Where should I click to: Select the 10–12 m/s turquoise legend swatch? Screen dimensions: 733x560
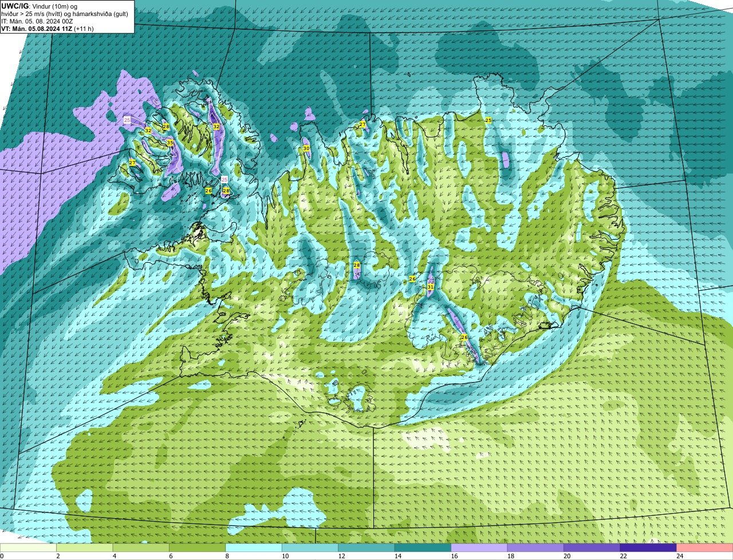[310, 547]
